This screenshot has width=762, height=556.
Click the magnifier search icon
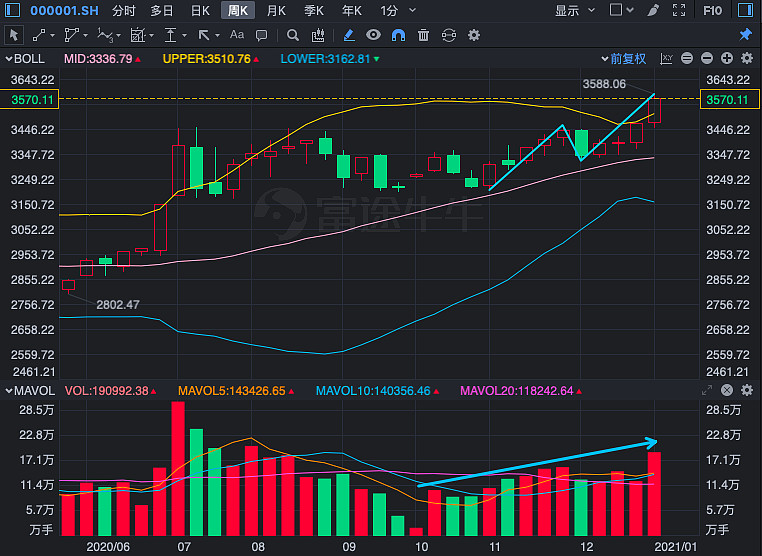[x=293, y=35]
